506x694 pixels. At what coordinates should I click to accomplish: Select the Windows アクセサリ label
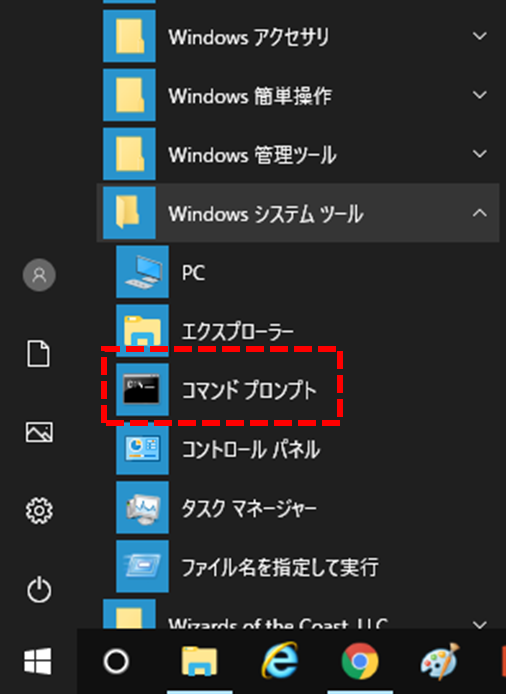(x=249, y=37)
